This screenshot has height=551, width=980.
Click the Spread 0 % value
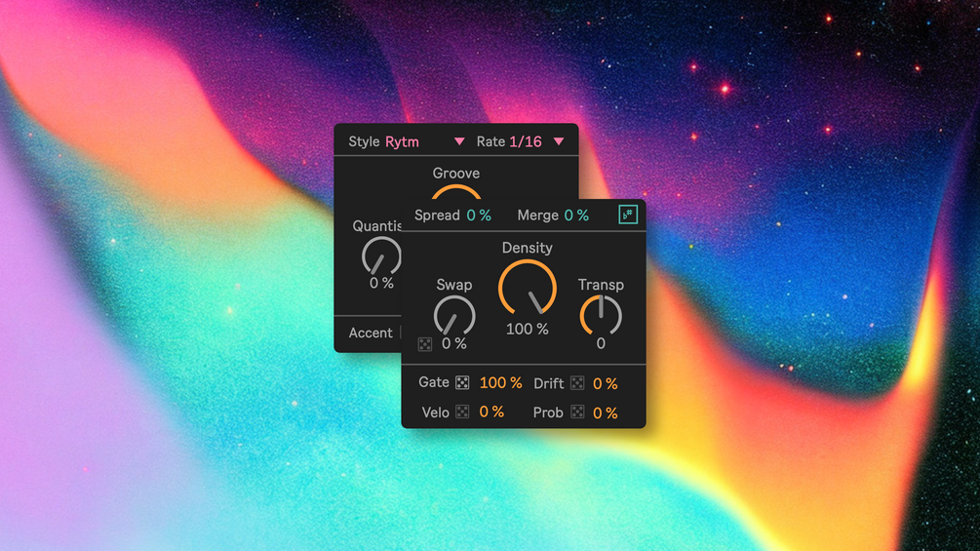pos(479,216)
